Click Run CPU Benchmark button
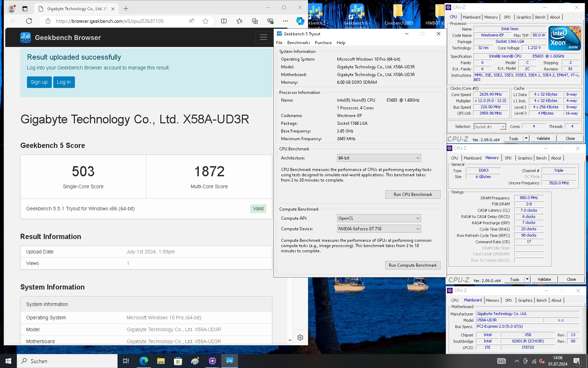 [413, 195]
